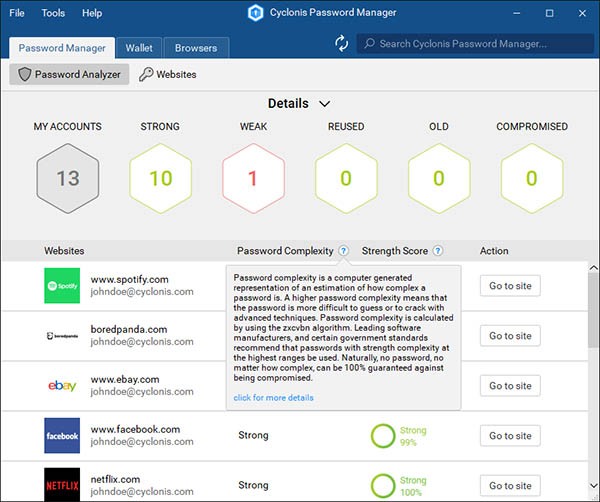This screenshot has height=502, width=600.
Task: Click the Strength Score help question icon
Action: (x=438, y=251)
